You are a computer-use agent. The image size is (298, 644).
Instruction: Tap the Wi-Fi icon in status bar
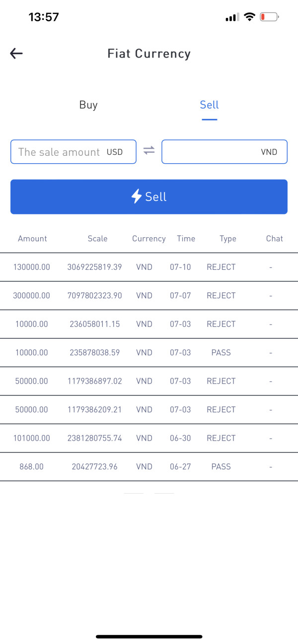249,17
